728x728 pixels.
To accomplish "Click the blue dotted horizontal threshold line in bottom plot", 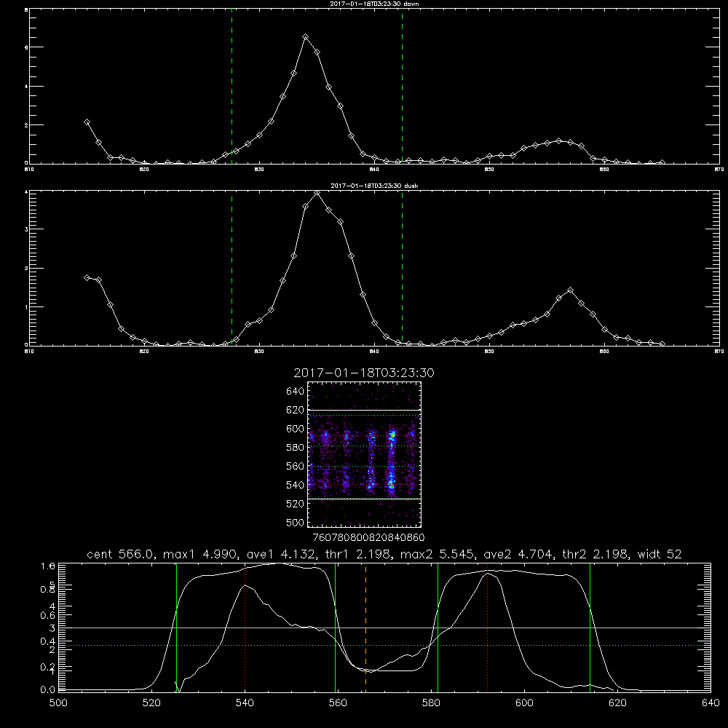I will pos(384,645).
